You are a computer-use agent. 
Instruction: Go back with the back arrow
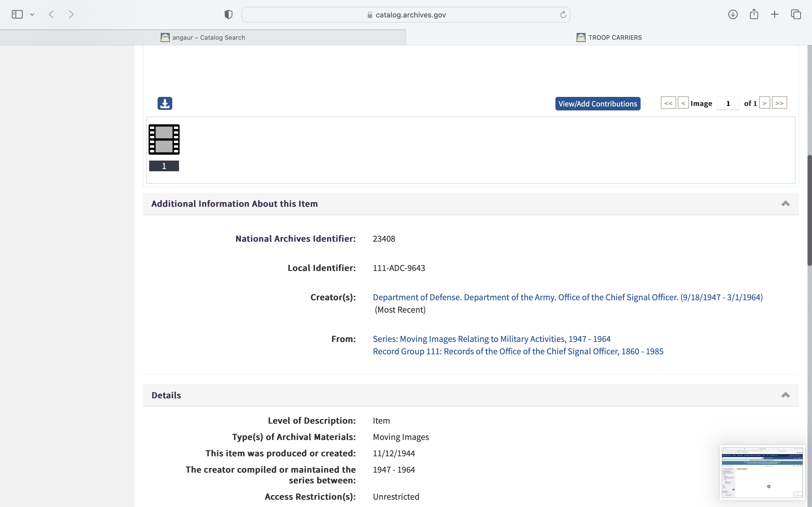[x=51, y=14]
